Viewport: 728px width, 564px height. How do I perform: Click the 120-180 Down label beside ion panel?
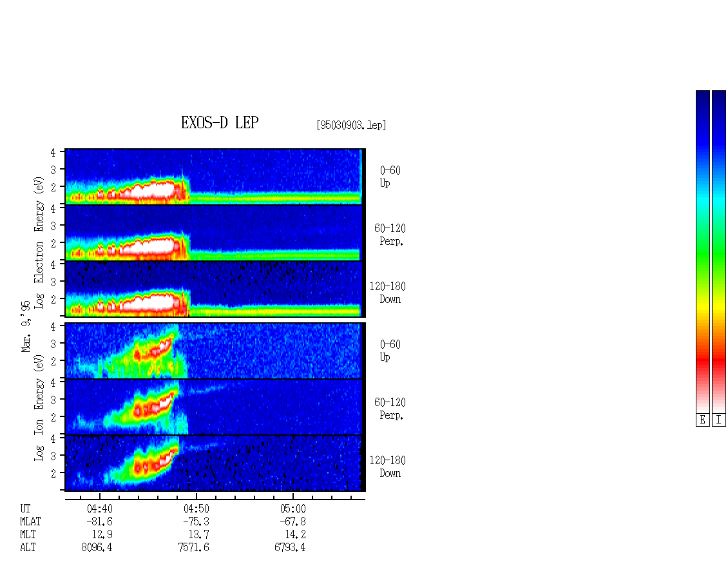click(388, 467)
